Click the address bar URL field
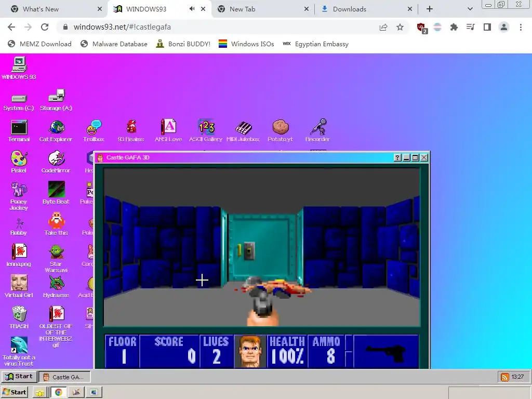Viewport: 532px width, 399px height. pos(217,27)
